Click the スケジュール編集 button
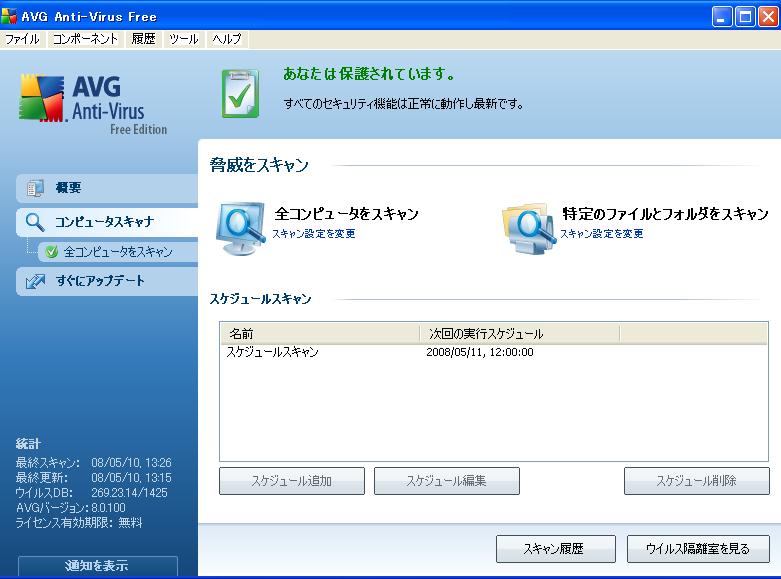Screen dimensions: 781x579 point(447,481)
